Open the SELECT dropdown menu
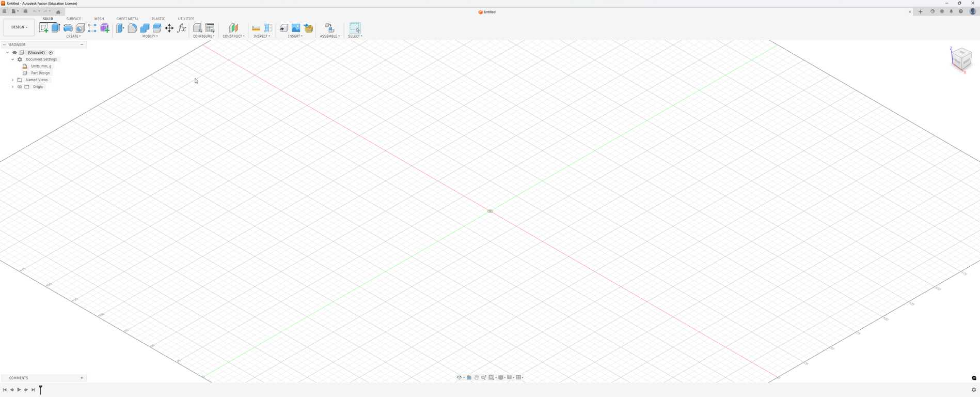Image resolution: width=980 pixels, height=397 pixels. pyautogui.click(x=355, y=36)
